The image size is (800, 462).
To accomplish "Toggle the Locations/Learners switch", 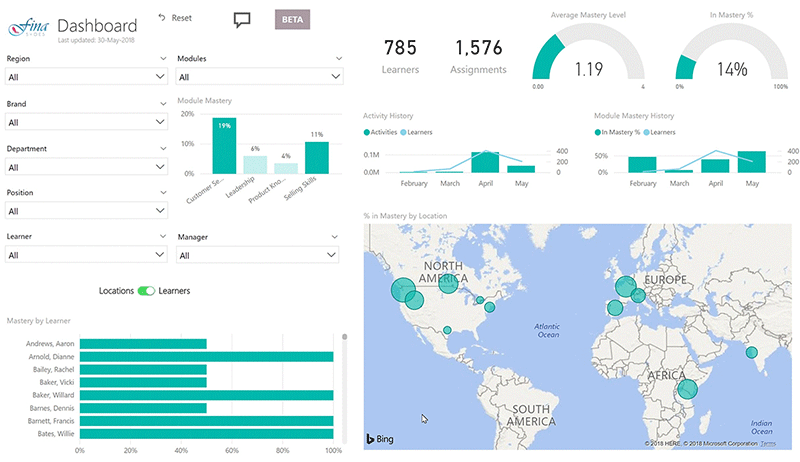I will click(147, 291).
